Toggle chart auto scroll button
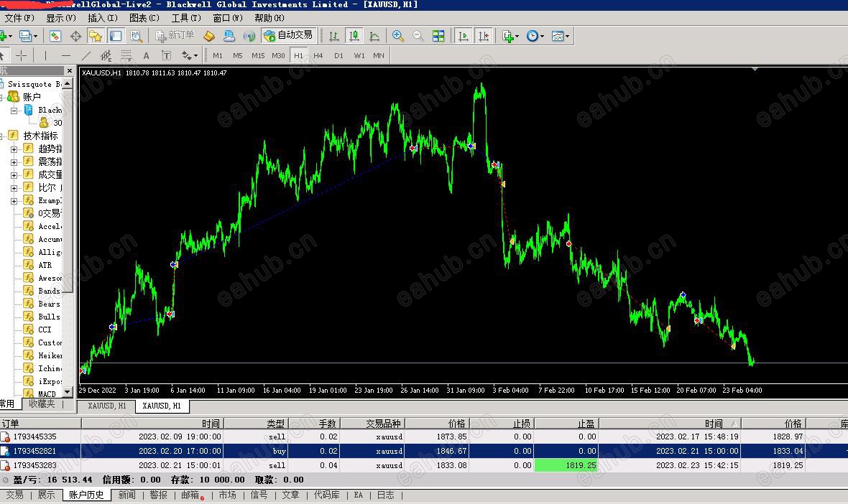848x504 pixels. coord(464,36)
